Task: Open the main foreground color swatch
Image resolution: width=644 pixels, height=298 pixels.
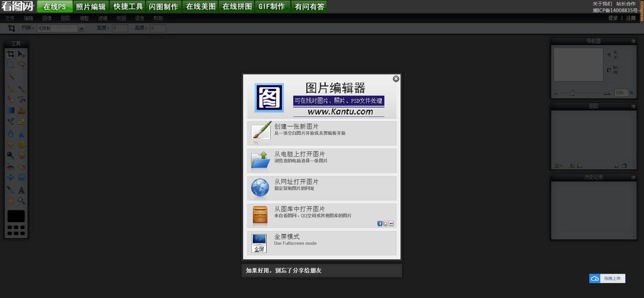Action: coord(16,216)
